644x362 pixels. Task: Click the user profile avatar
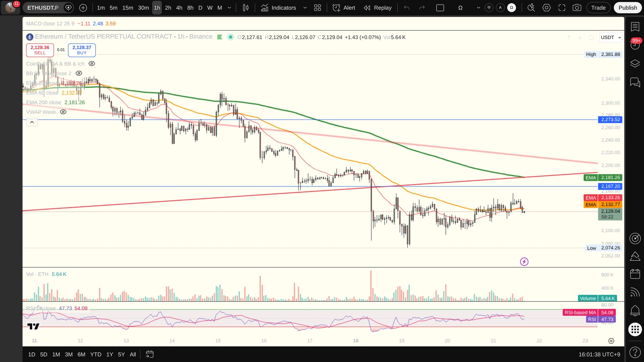point(10,8)
